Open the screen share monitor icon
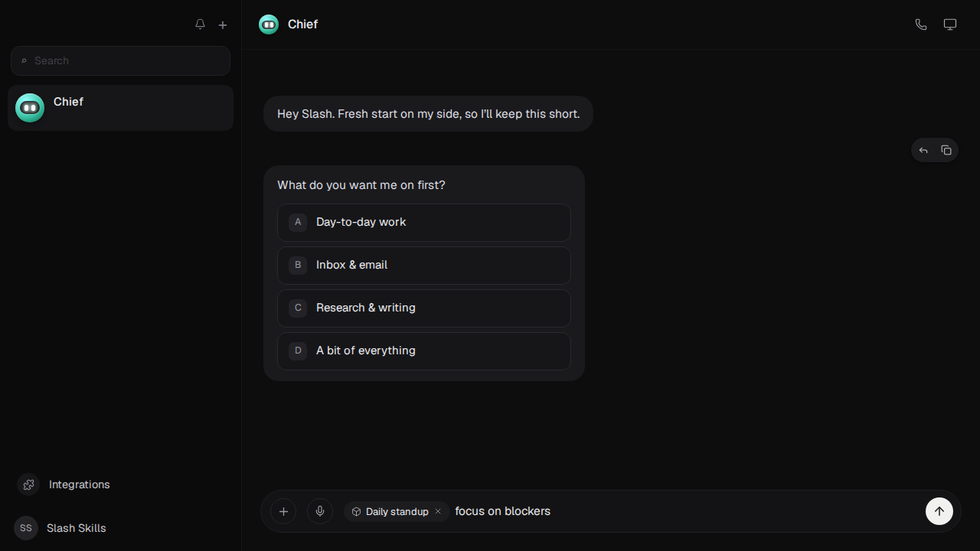The image size is (980, 551). point(950,24)
